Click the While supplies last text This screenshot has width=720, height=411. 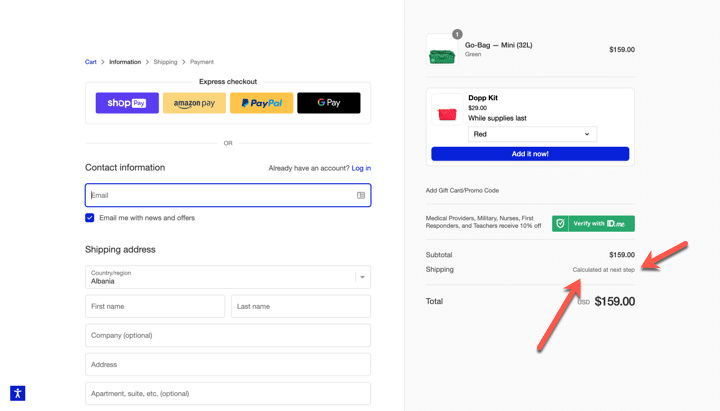point(497,118)
